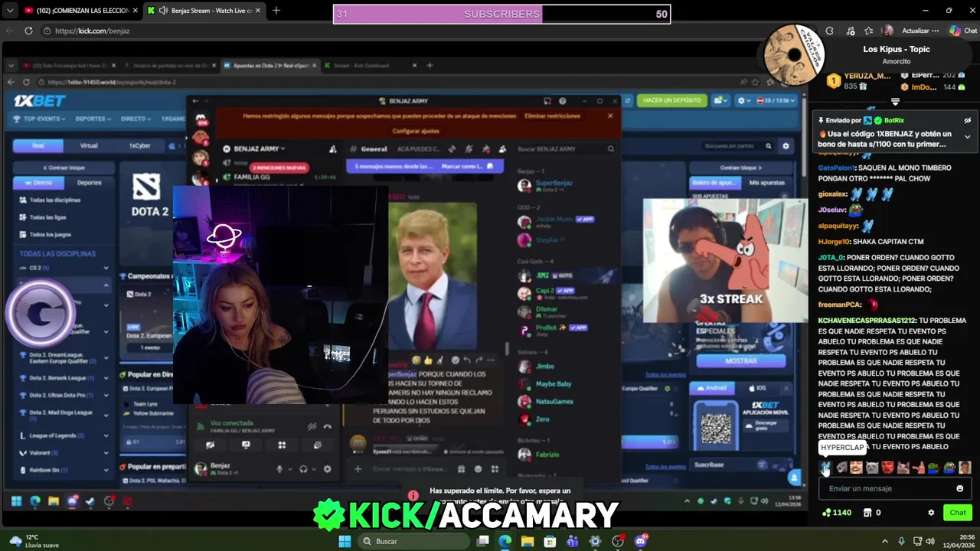Open Discord user settings gear
980x551 pixels.
(328, 469)
